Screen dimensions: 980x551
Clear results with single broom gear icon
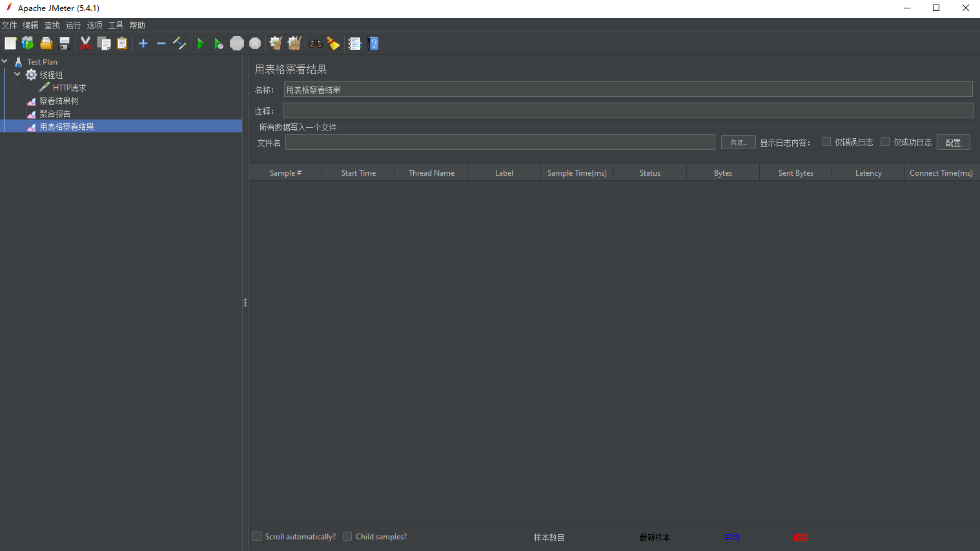(x=276, y=43)
